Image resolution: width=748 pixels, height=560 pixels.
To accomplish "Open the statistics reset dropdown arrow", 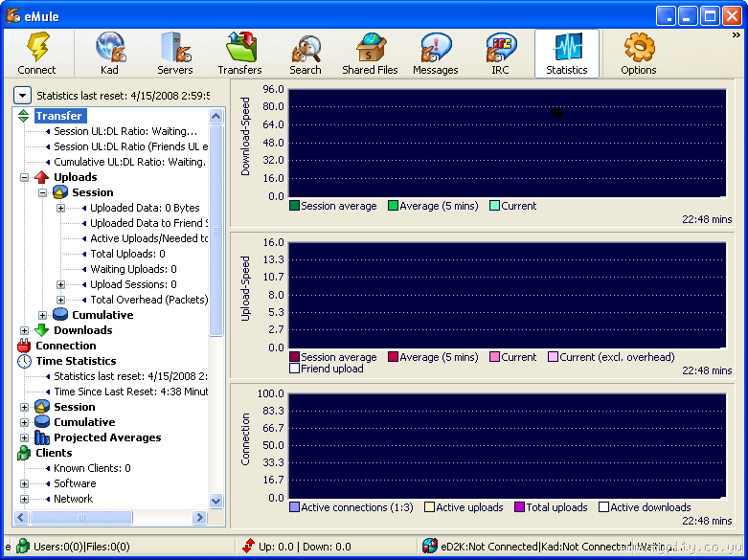I will 22,96.
